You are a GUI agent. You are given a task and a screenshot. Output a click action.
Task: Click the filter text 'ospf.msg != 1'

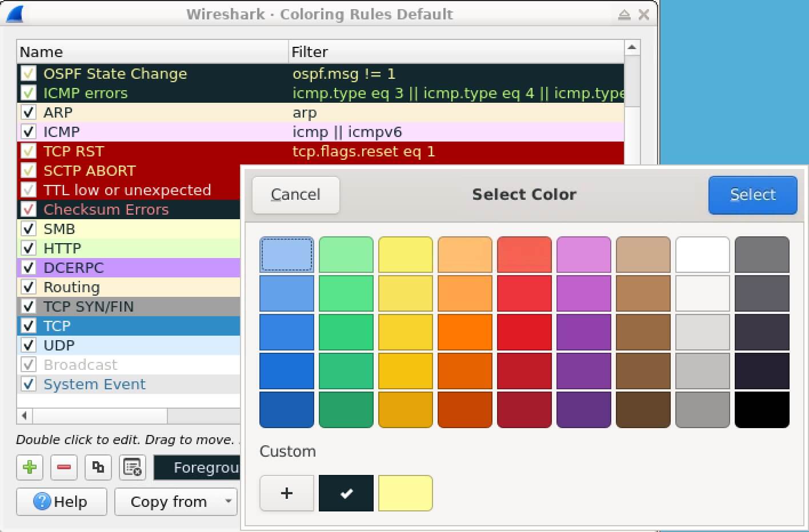pyautogui.click(x=344, y=74)
